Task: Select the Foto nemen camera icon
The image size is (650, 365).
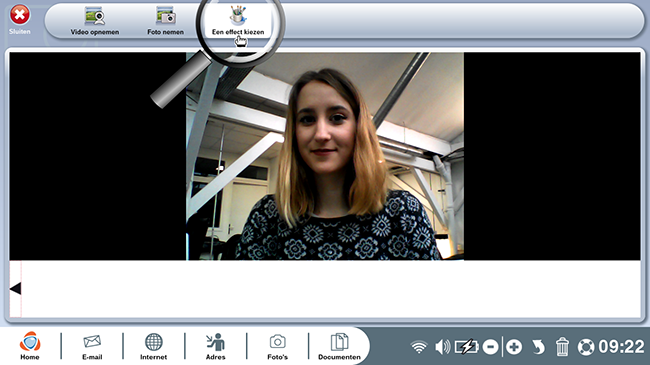Action: pyautogui.click(x=165, y=16)
